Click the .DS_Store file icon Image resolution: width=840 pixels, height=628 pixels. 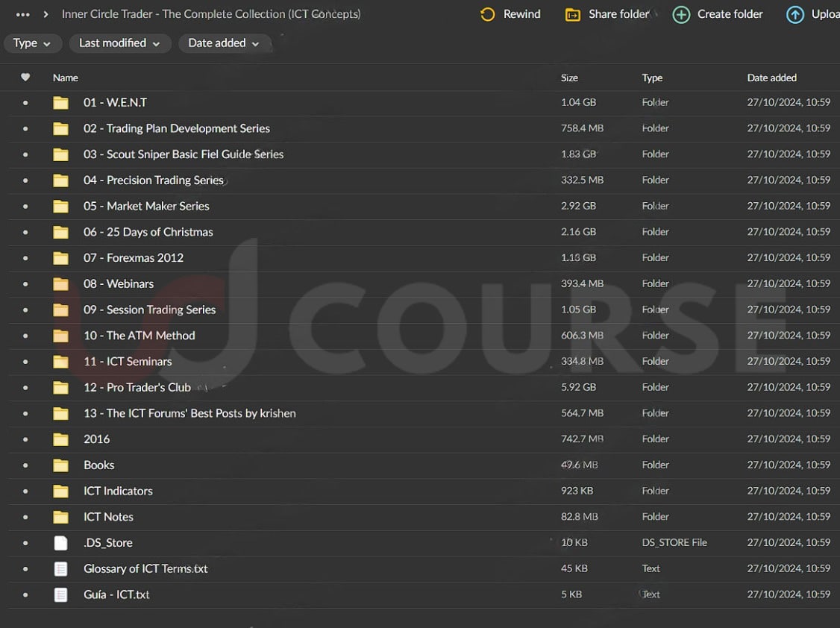[61, 543]
